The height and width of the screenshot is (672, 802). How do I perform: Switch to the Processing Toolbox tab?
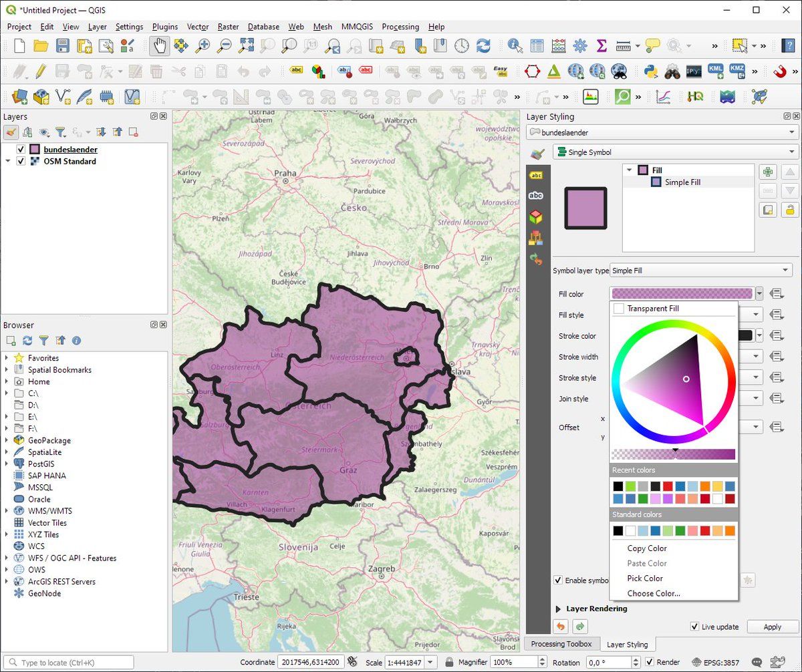pyautogui.click(x=561, y=644)
